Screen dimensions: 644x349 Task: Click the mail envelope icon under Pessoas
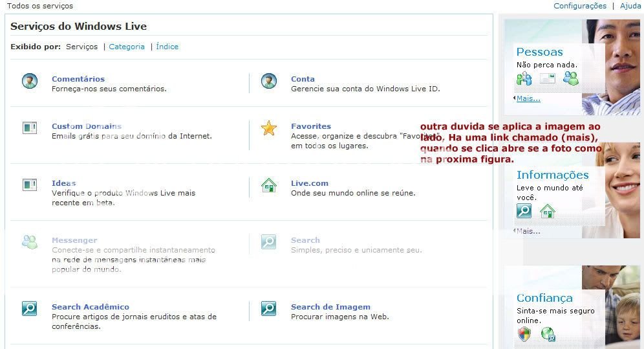547,78
